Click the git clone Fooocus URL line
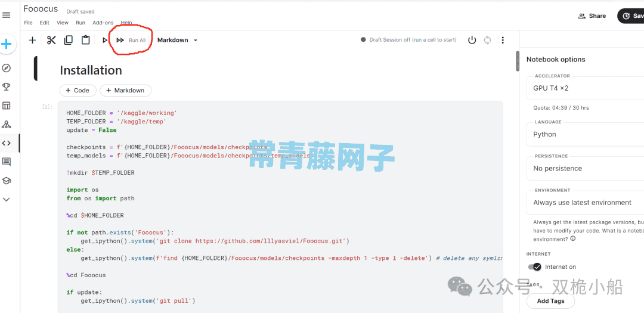The width and height of the screenshot is (644, 313). 215,241
